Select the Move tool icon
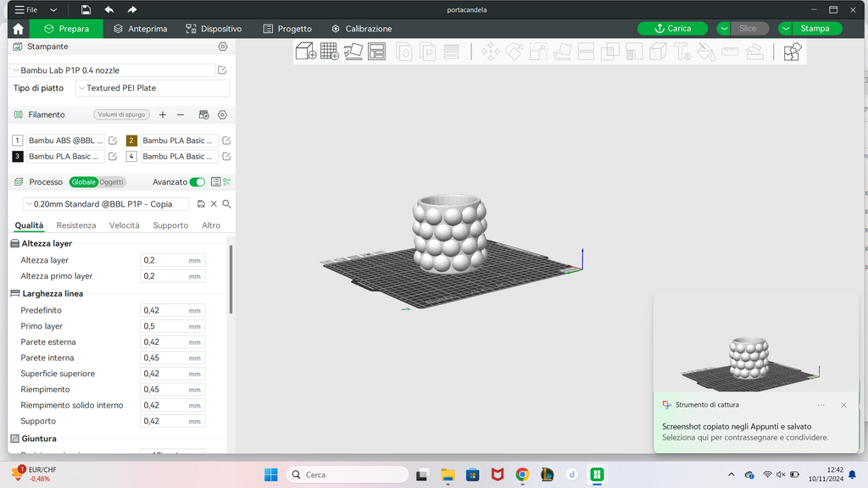The width and height of the screenshot is (868, 488). pyautogui.click(x=491, y=52)
